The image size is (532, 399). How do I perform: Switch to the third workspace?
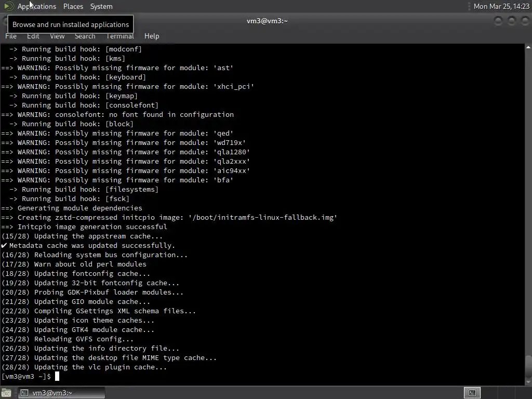click(506, 393)
